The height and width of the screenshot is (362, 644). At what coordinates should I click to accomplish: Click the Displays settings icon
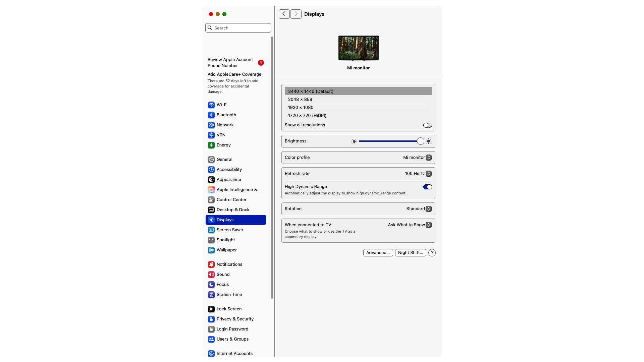point(211,220)
